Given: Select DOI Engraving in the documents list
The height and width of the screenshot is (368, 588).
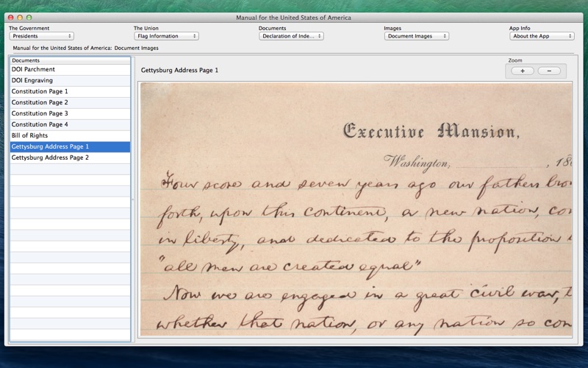Looking at the screenshot, I should pyautogui.click(x=70, y=80).
